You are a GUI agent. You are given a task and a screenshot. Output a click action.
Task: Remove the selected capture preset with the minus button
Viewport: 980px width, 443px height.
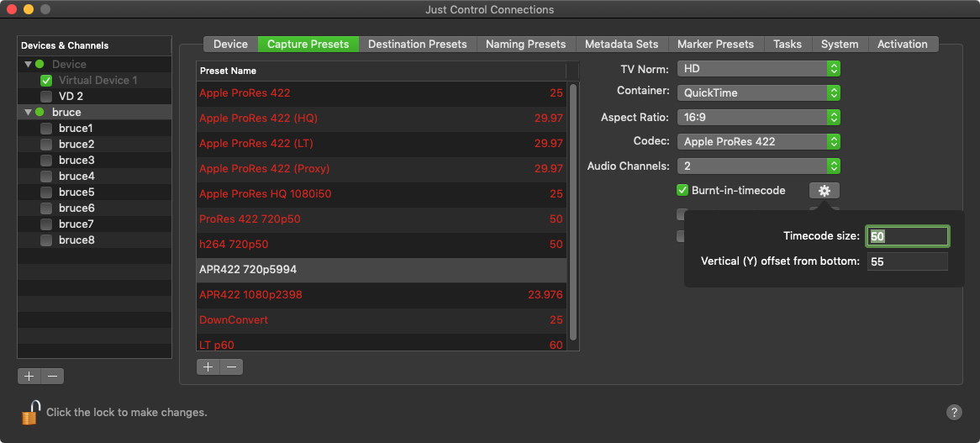coord(231,367)
